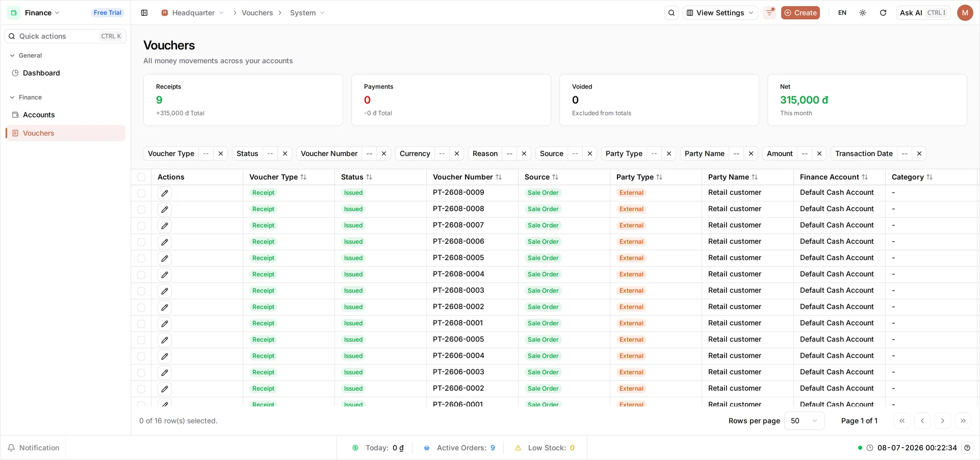Clear the Status filter with X
Viewport: 980px width, 460px height.
(285, 154)
